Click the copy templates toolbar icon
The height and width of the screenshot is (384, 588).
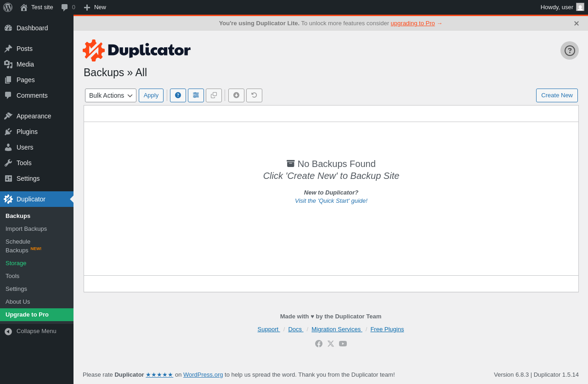click(214, 95)
